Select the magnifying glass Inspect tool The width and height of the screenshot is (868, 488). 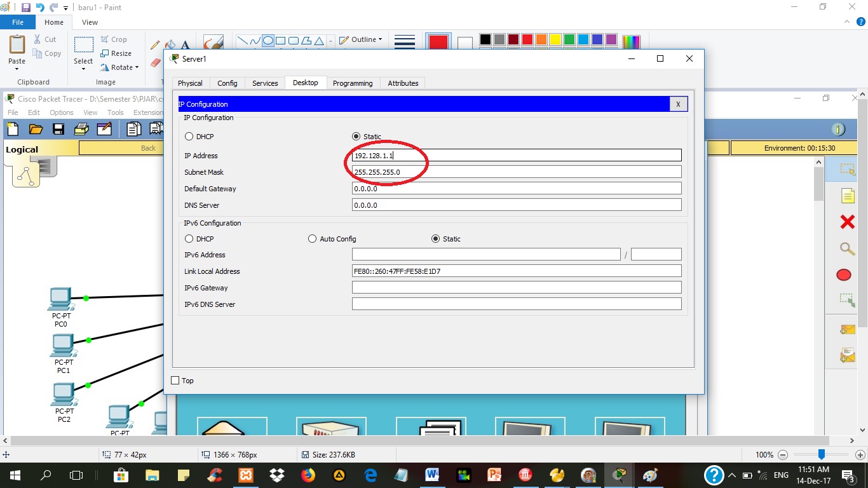pos(847,249)
